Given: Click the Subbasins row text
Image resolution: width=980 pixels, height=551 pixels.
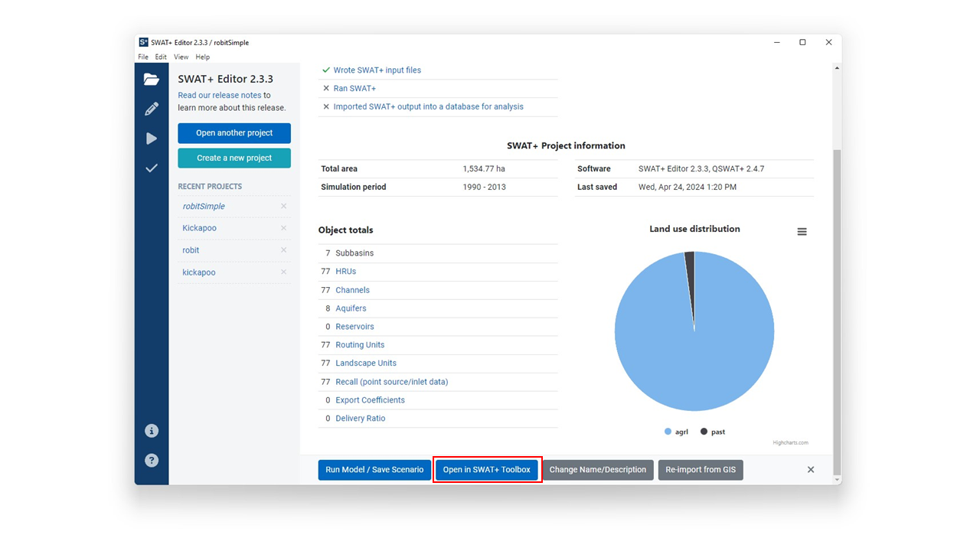Looking at the screenshot, I should coord(354,253).
